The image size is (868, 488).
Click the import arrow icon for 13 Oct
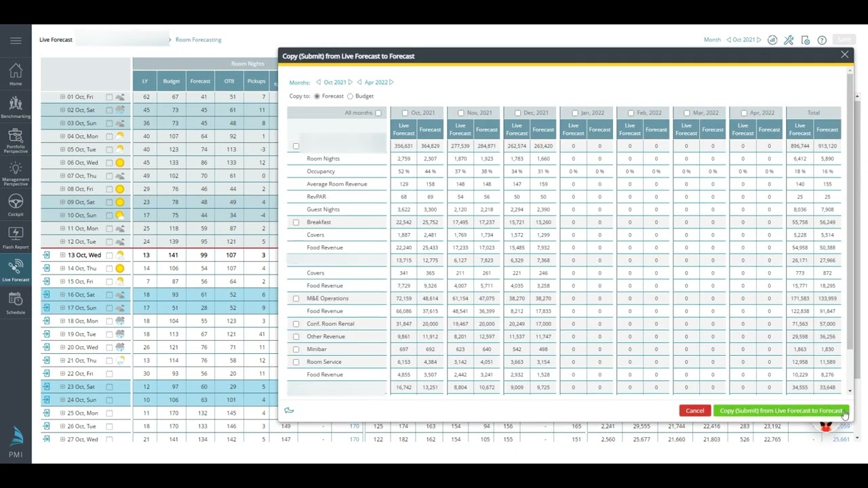(x=46, y=256)
